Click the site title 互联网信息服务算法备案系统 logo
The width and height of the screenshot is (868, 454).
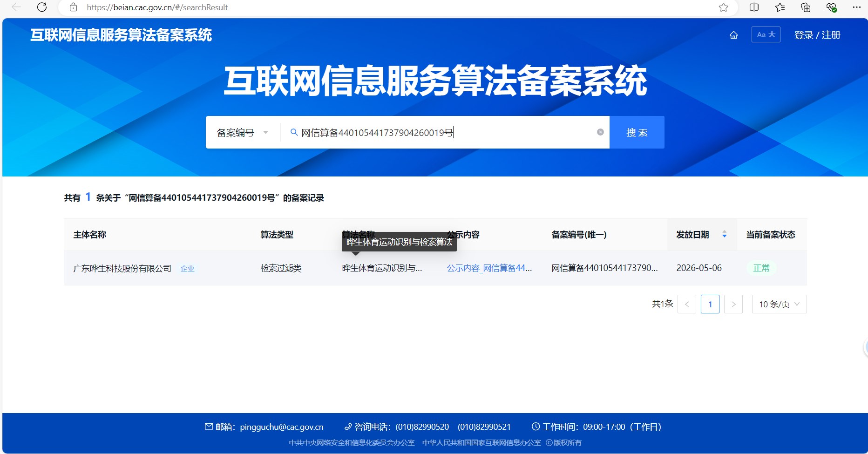(x=121, y=35)
